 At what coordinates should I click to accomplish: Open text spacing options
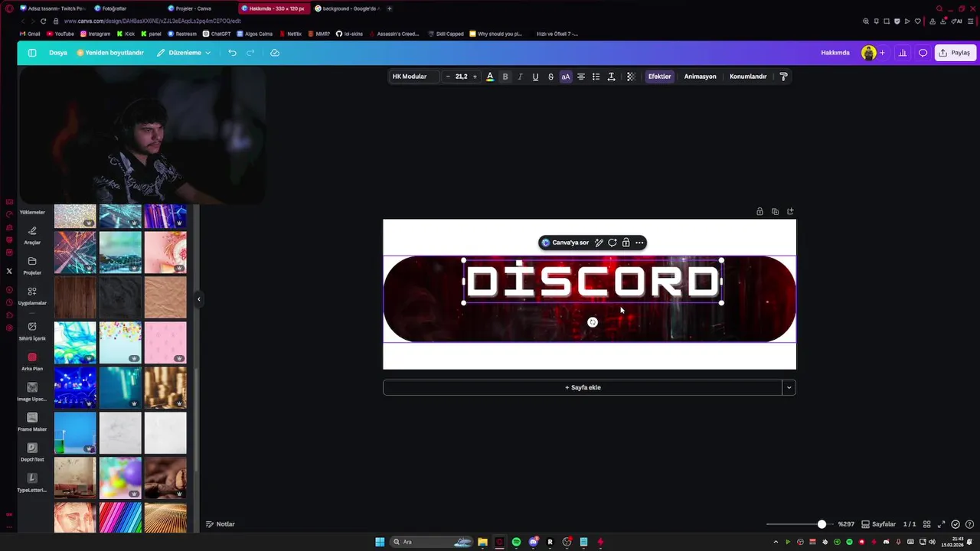(x=611, y=77)
